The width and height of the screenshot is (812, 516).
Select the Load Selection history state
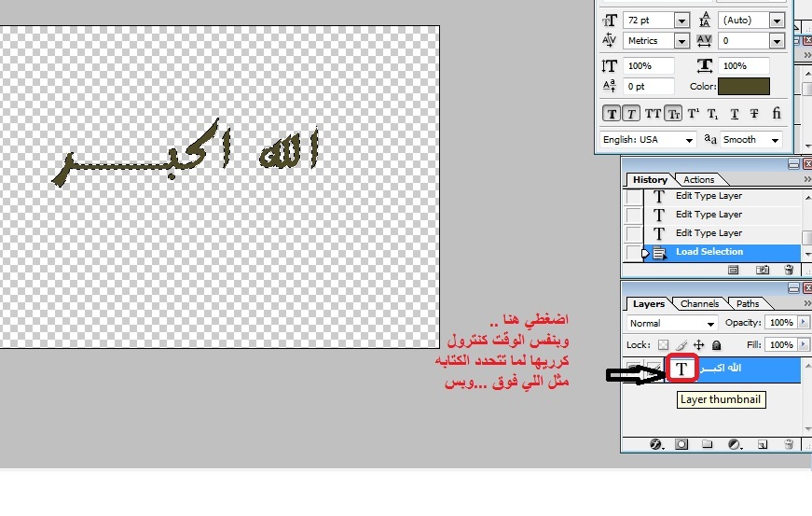709,252
